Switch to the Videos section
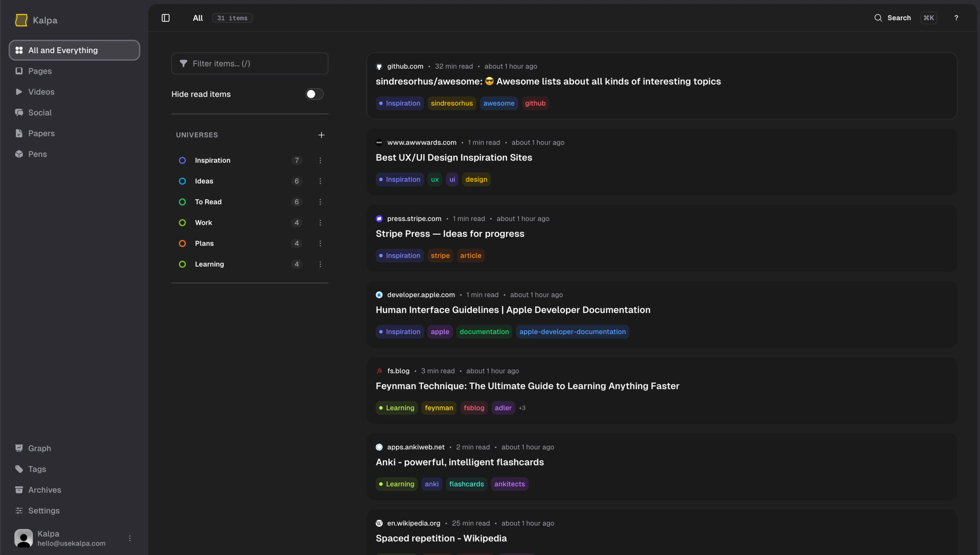980x555 pixels. [41, 92]
